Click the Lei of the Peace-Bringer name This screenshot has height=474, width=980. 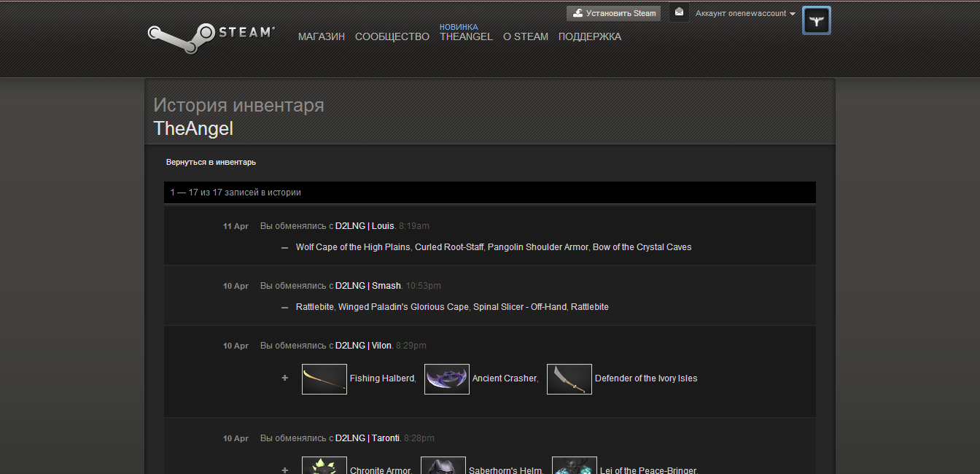click(647, 470)
